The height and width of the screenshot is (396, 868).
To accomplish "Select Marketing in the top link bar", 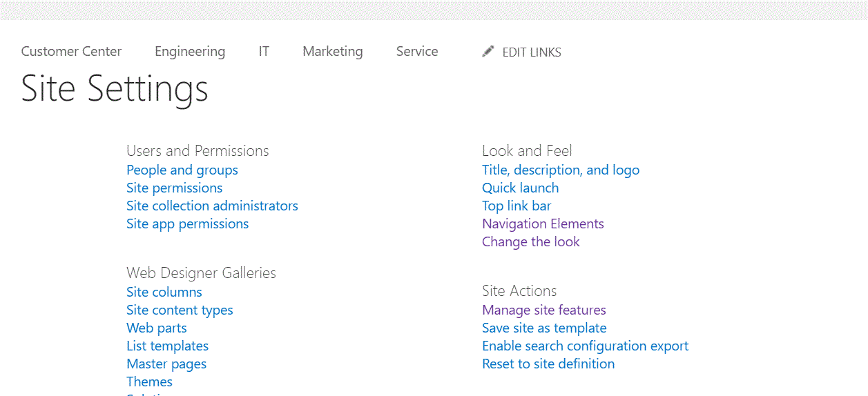I will [x=333, y=52].
